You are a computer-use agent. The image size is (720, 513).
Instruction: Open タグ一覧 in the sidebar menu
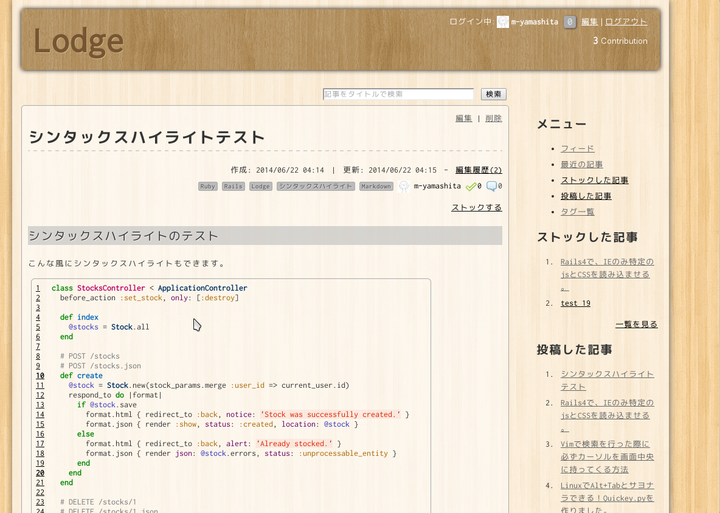[x=577, y=212]
